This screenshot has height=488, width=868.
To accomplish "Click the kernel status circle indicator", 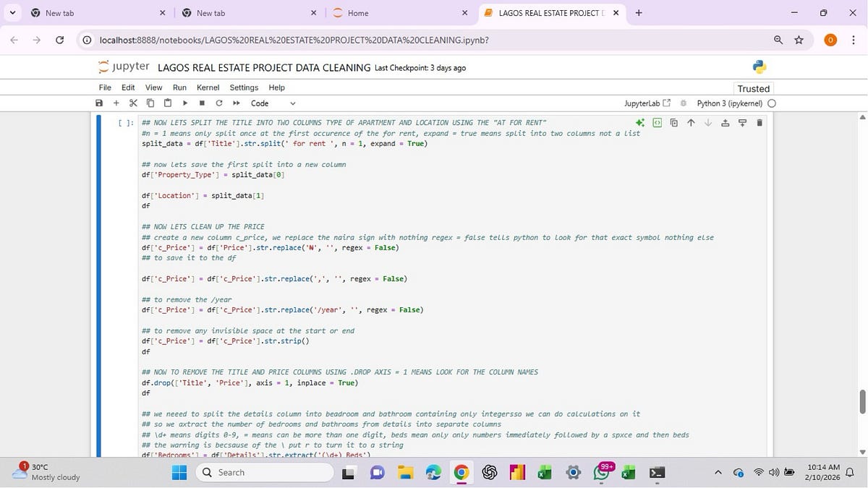I will [x=772, y=103].
